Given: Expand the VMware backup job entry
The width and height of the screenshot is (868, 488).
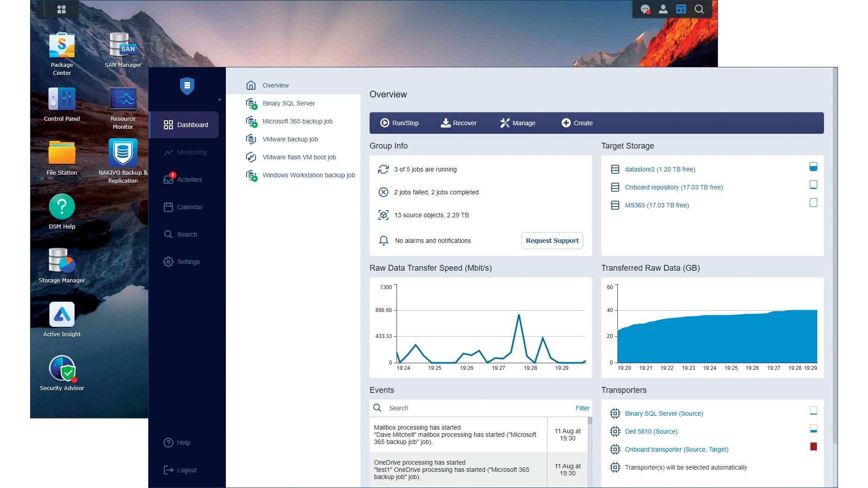Looking at the screenshot, I should pyautogui.click(x=290, y=139).
